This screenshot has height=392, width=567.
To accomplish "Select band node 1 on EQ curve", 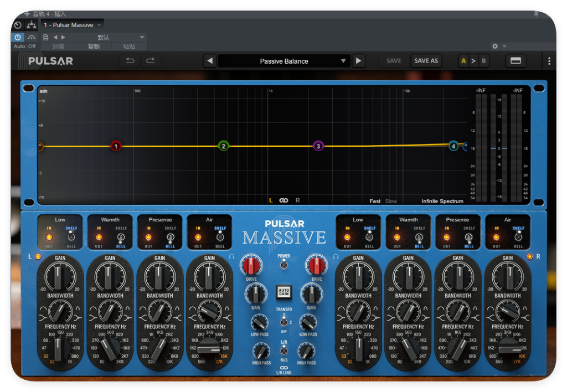I will click(x=116, y=146).
